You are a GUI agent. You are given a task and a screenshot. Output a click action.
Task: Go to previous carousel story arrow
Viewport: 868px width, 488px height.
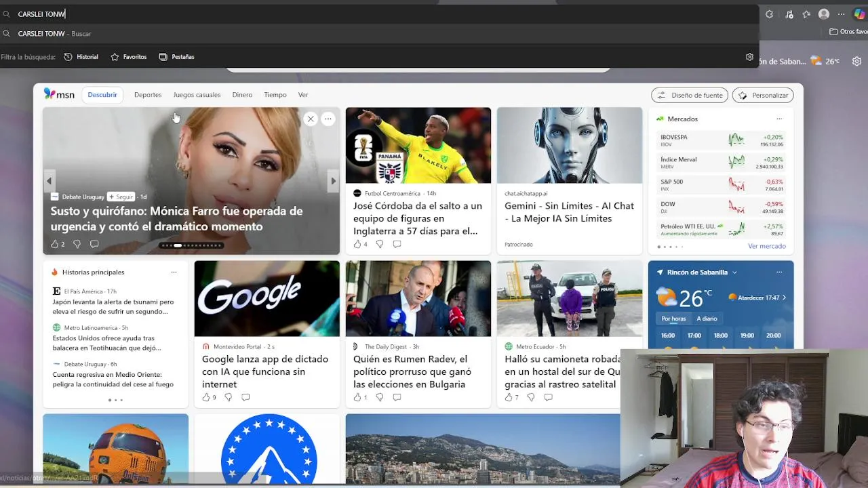tap(49, 181)
